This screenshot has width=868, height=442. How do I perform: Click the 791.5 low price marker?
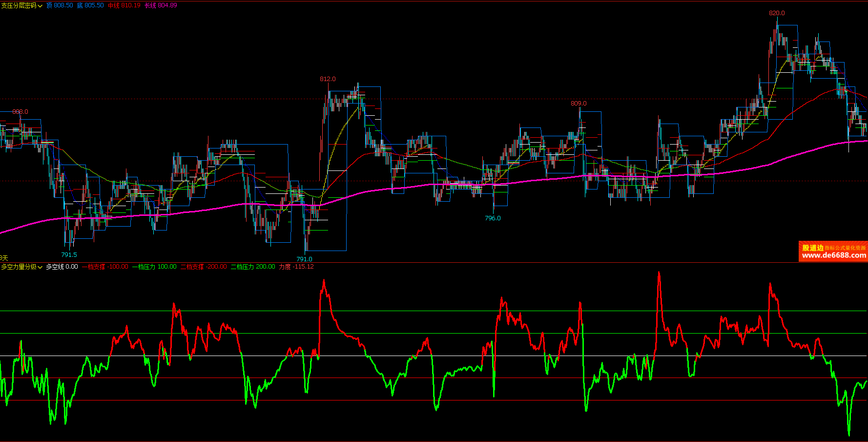[x=69, y=255]
